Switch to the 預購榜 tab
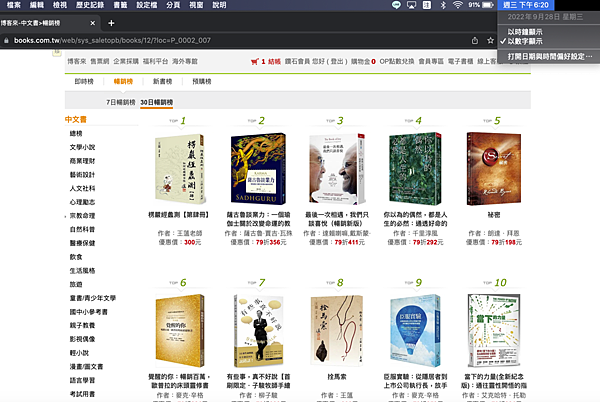This screenshot has width=600, height=402. pos(202,81)
